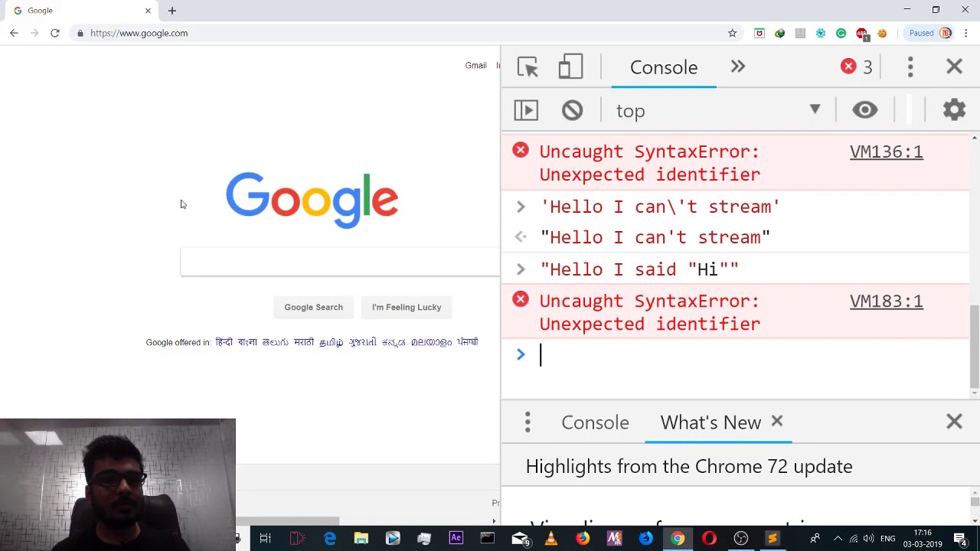Activate the inspect element picker icon
The image size is (980, 551).
point(528,67)
